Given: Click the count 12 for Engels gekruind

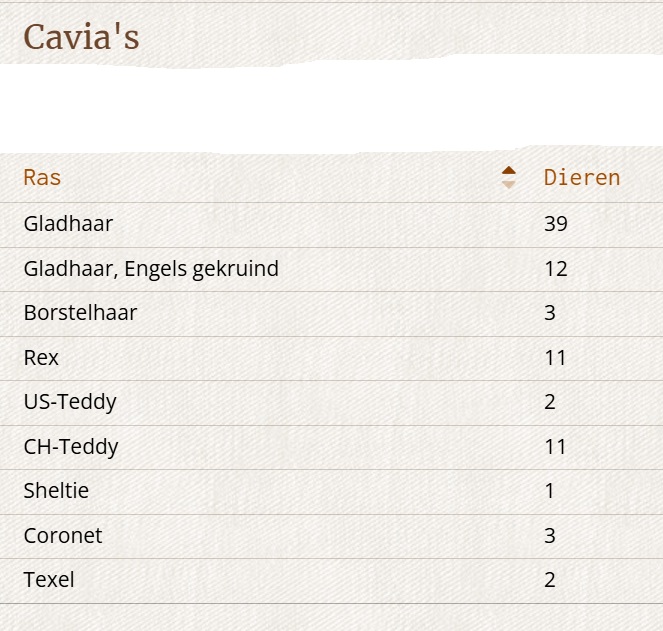Looking at the screenshot, I should tap(556, 269).
